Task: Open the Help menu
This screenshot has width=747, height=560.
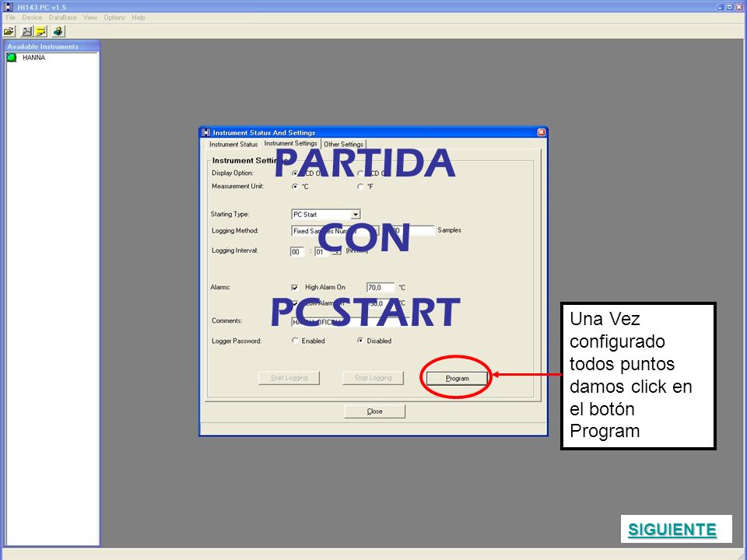Action: [x=139, y=18]
